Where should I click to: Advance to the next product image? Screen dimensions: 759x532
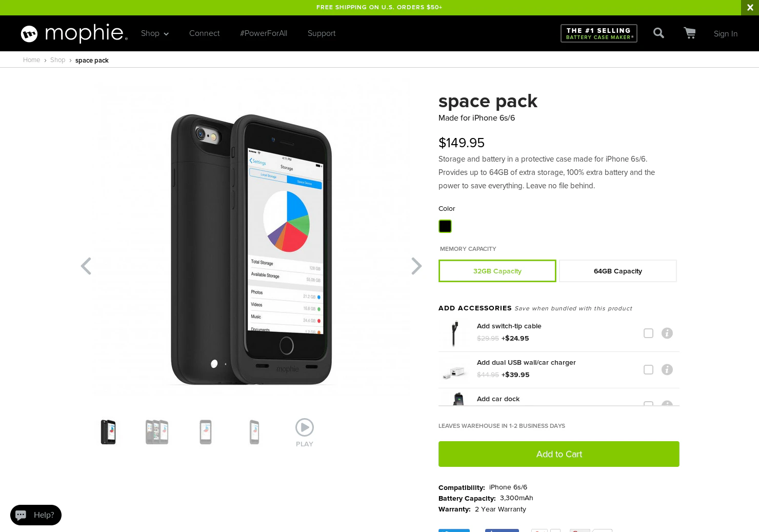click(x=416, y=266)
